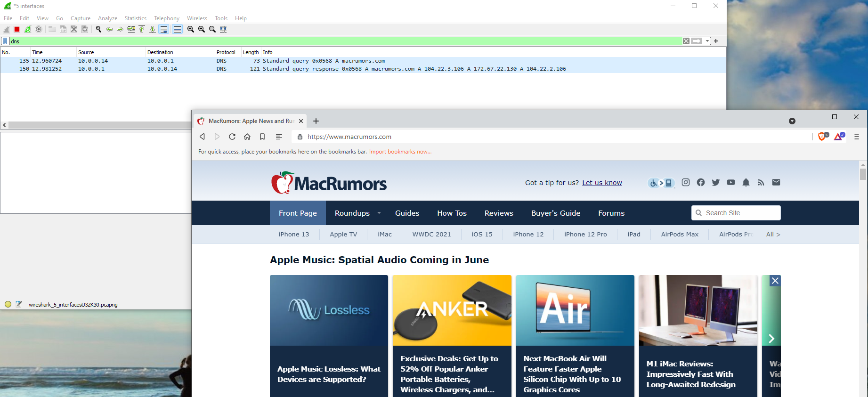Viewport: 868px width, 397px height.
Task: Expand display filter history dropdown
Action: point(707,41)
